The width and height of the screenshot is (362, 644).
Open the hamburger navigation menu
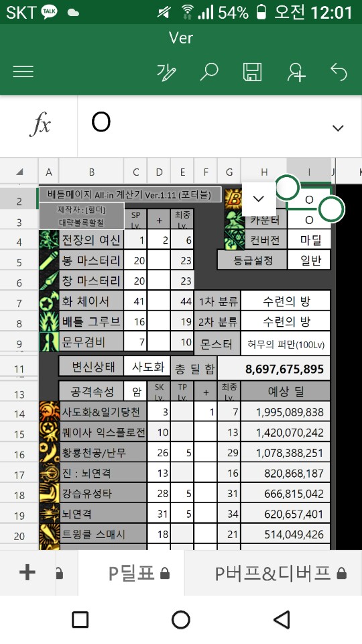point(23,72)
